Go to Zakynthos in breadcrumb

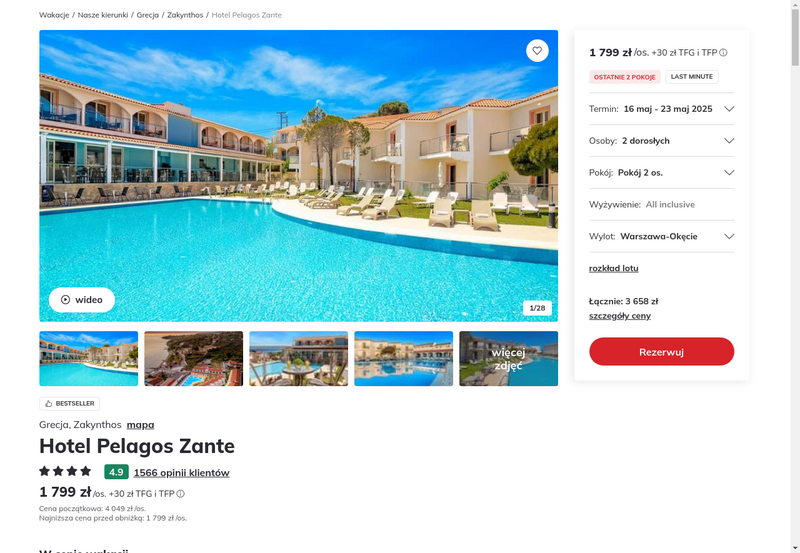(x=185, y=15)
